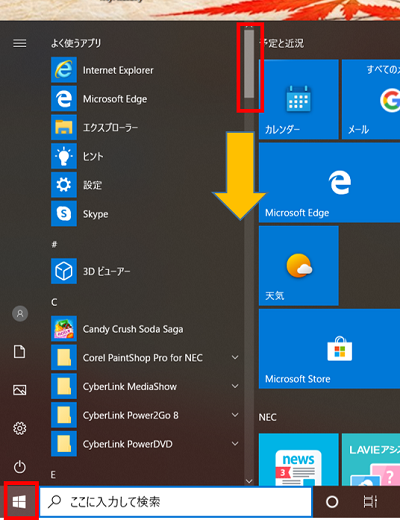Click the E letter group header

[53, 475]
